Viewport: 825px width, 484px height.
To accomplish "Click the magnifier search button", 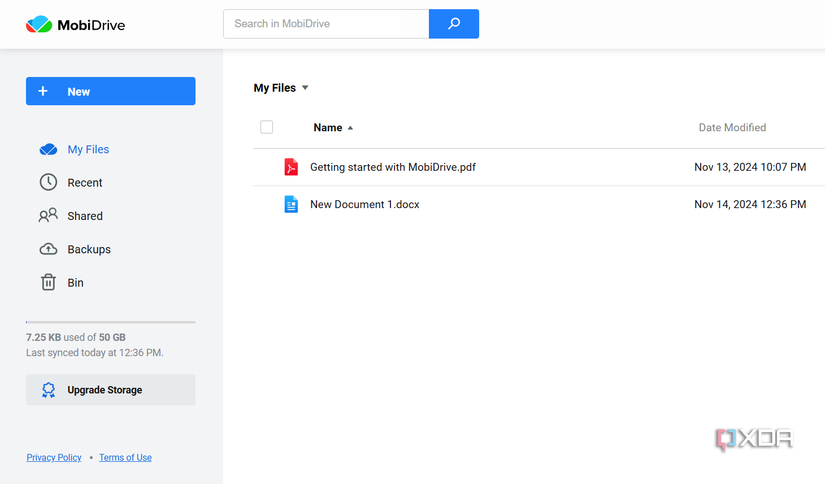I will point(454,24).
